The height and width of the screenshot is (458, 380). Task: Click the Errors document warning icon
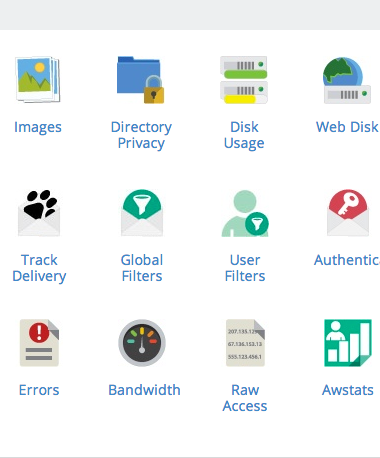(39, 343)
